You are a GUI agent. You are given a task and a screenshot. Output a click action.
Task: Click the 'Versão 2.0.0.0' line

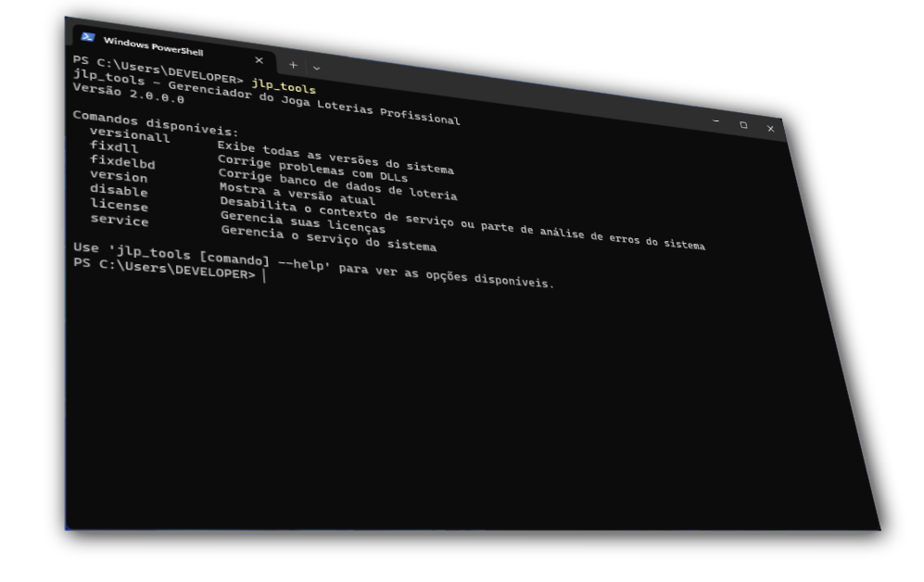[x=129, y=93]
